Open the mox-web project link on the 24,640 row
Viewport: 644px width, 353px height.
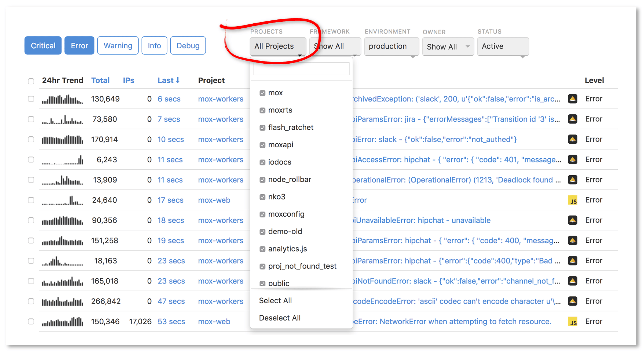pyautogui.click(x=214, y=200)
